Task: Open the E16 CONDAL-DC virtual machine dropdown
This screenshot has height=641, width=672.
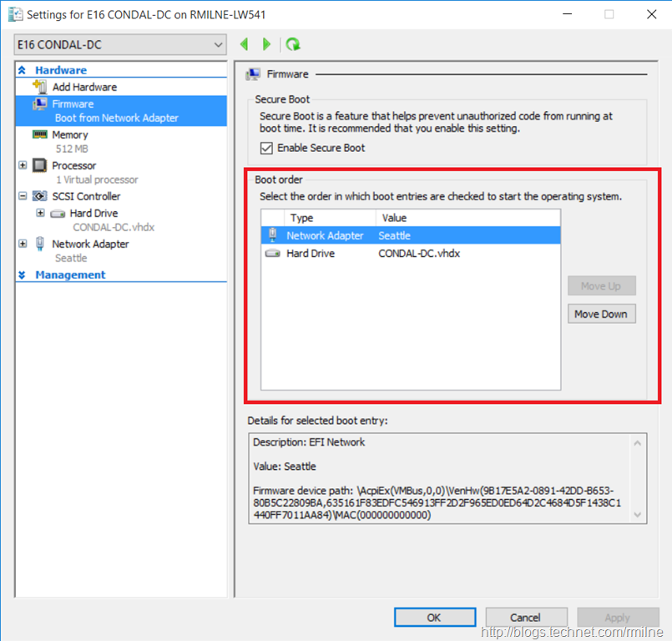Action: [x=120, y=44]
